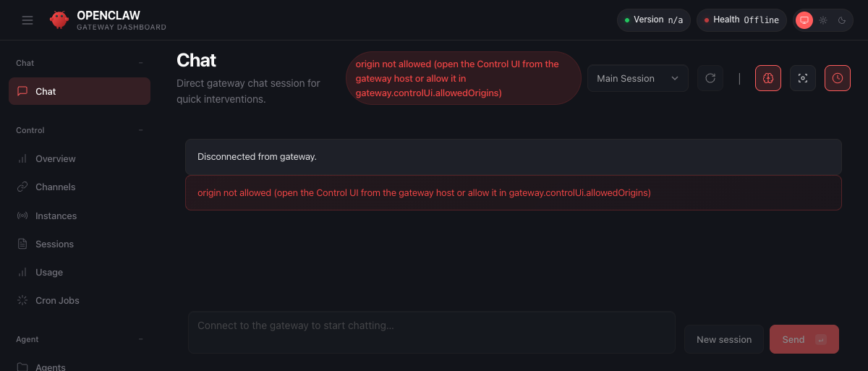Go to Channels in sidebar

click(x=56, y=187)
